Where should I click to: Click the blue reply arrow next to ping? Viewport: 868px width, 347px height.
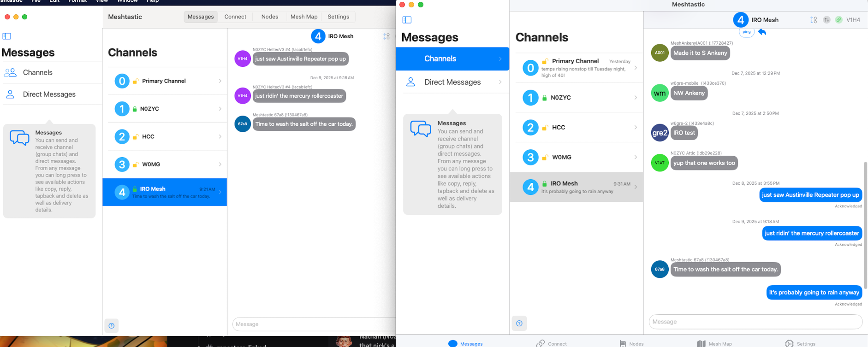coord(762,32)
